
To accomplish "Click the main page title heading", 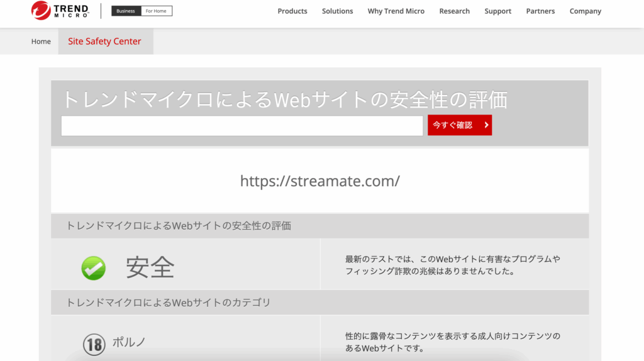I will 285,99.
